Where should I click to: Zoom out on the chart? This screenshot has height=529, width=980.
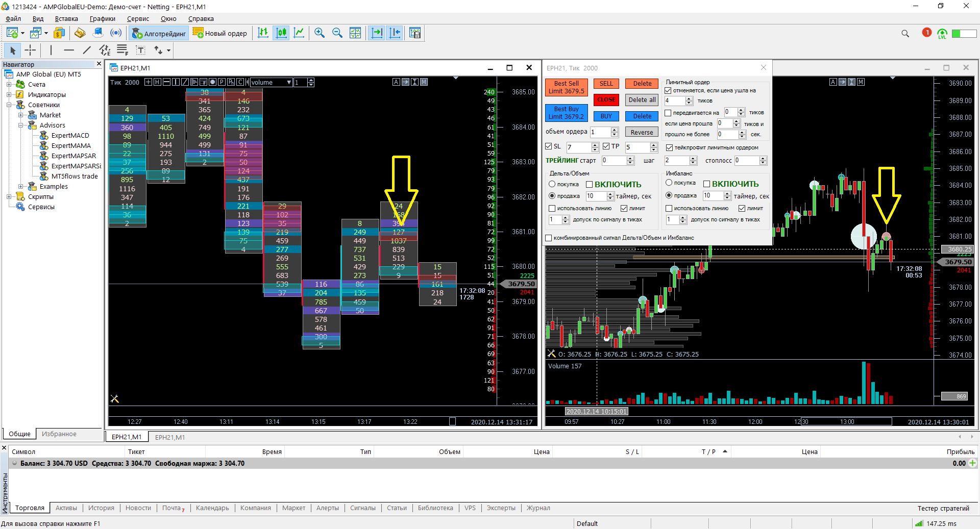(337, 33)
